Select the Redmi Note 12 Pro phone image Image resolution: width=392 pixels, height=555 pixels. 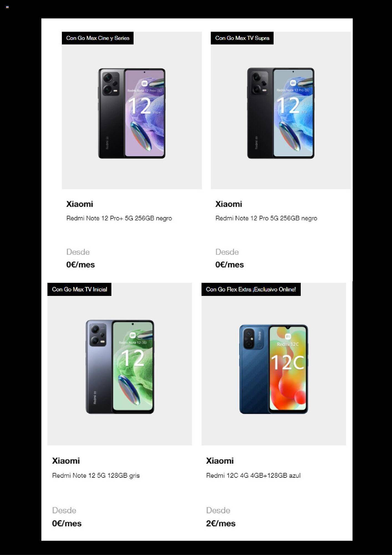tap(281, 113)
